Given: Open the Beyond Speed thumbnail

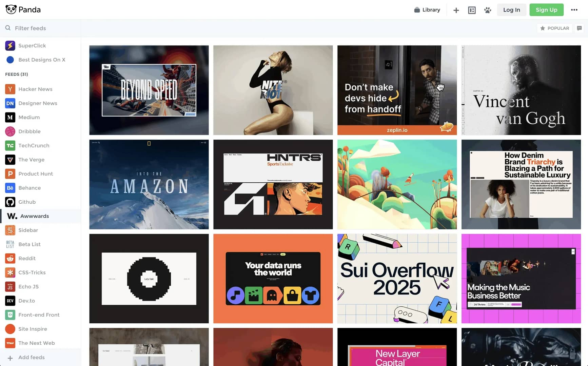Looking at the screenshot, I should click(149, 90).
